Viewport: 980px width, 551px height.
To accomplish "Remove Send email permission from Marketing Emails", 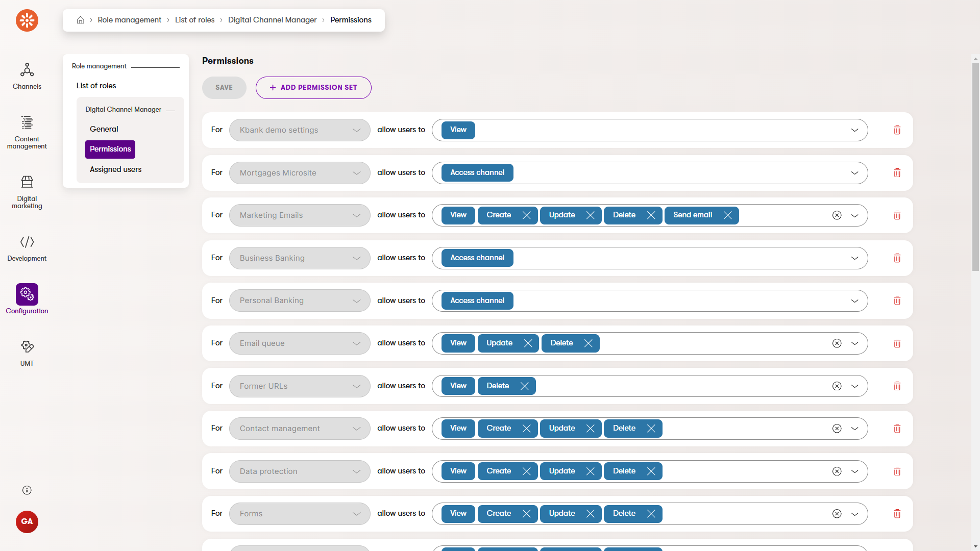I will point(727,215).
